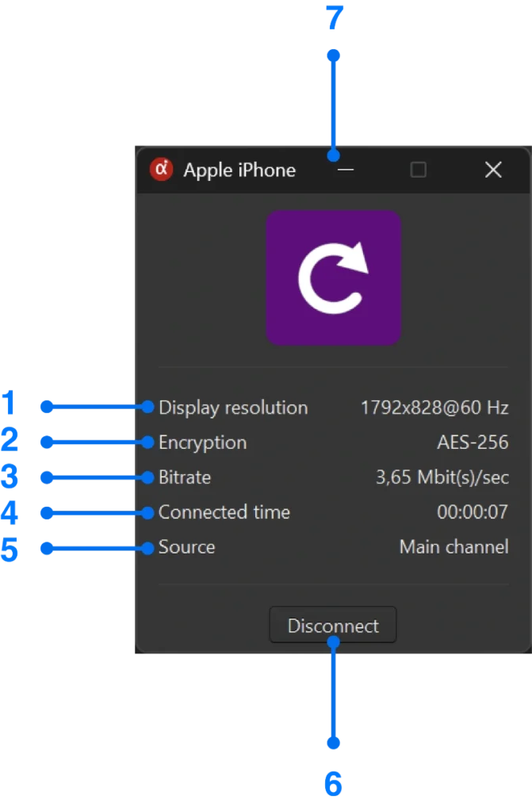Click the 1792x828@60 Hz resolution value
This screenshot has height=812, width=532.
[x=434, y=408]
